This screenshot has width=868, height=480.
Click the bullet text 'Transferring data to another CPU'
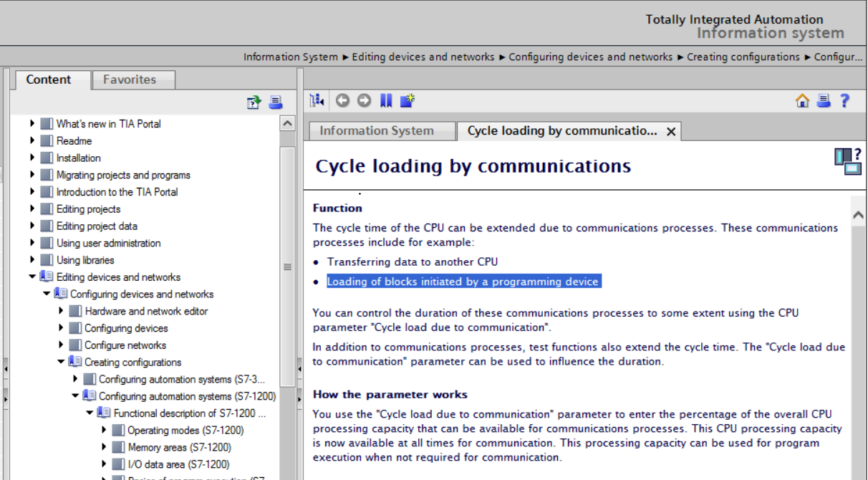click(413, 261)
